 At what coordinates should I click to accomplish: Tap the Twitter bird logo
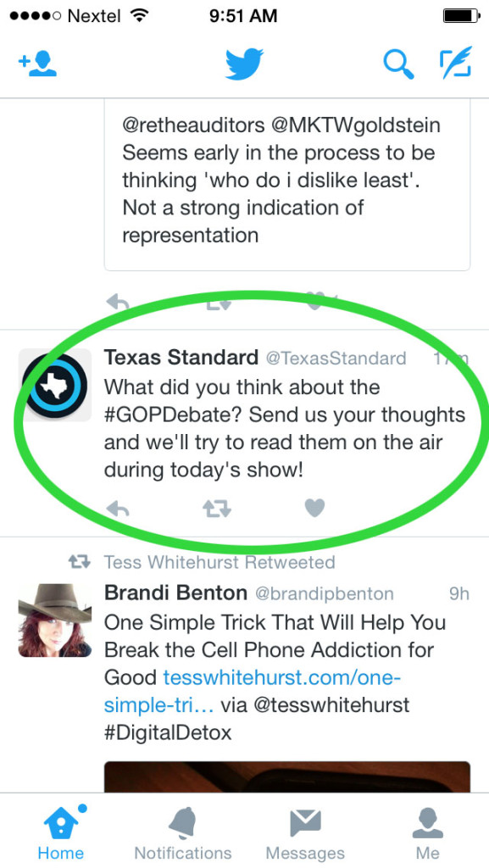[244, 64]
